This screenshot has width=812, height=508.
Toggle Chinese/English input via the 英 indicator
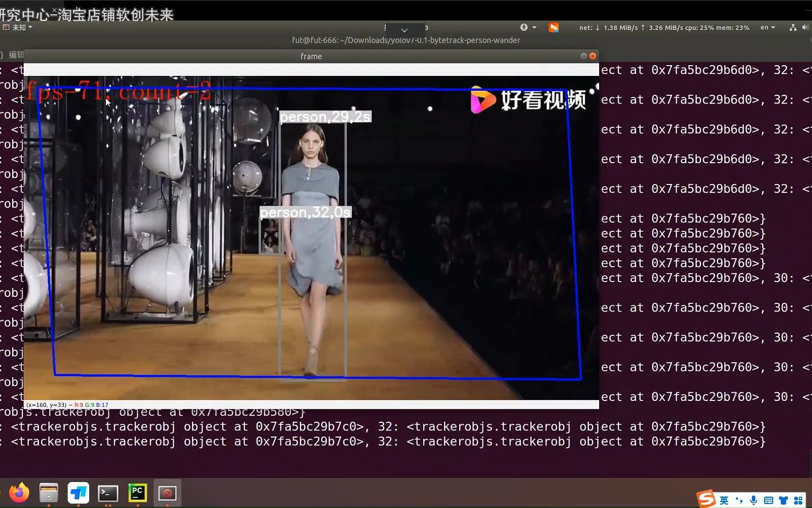(724, 500)
